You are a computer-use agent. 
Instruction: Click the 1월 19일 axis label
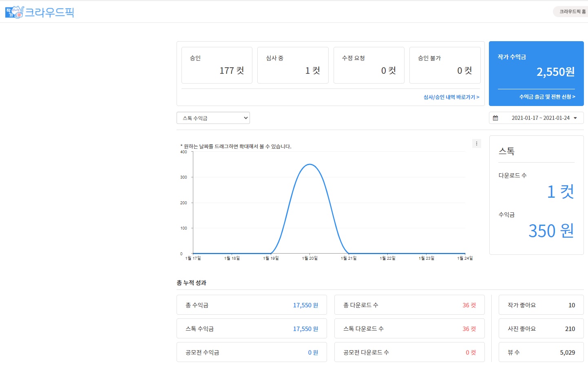click(271, 258)
